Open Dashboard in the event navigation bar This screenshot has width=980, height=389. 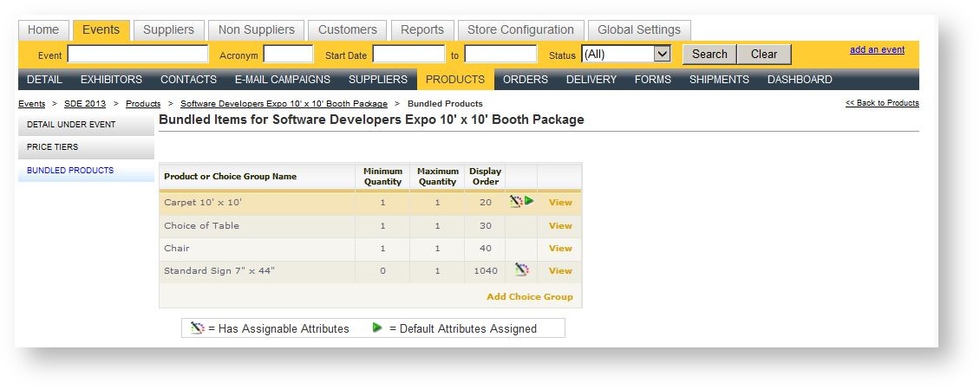pos(799,80)
